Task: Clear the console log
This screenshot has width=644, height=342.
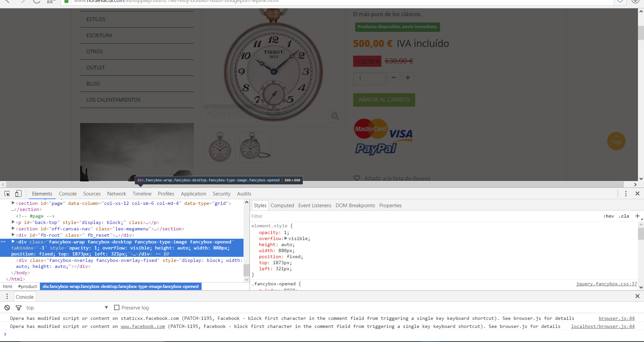Action: (7, 308)
